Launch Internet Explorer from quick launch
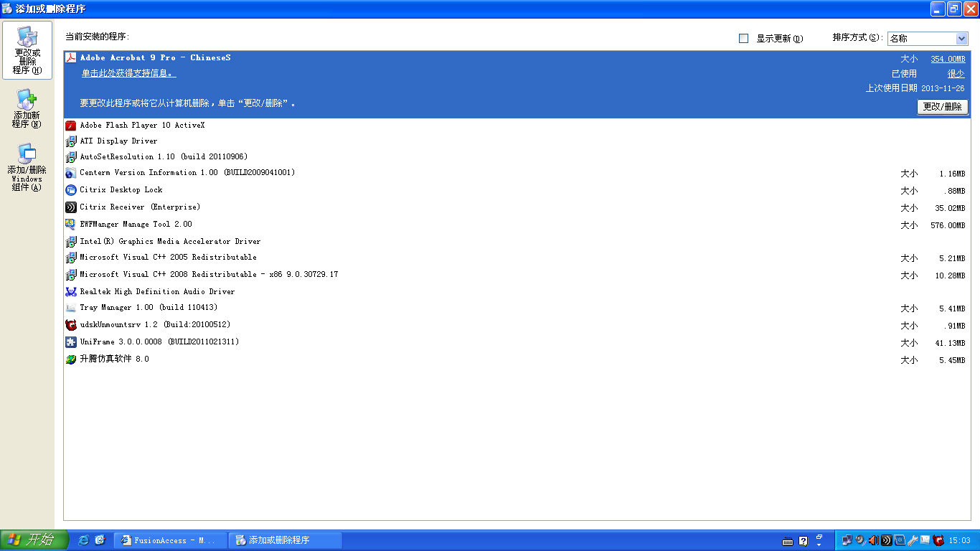Screen dimensions: 980x551 (x=83, y=540)
